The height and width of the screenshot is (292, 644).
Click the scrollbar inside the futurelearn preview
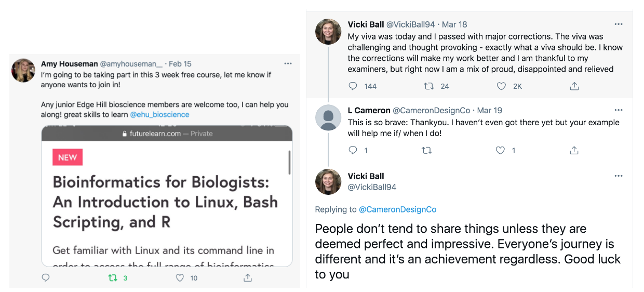pyautogui.click(x=289, y=163)
